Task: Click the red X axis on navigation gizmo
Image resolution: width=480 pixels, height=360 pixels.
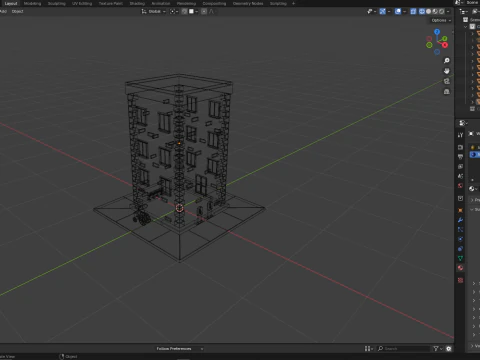Action: (445, 45)
